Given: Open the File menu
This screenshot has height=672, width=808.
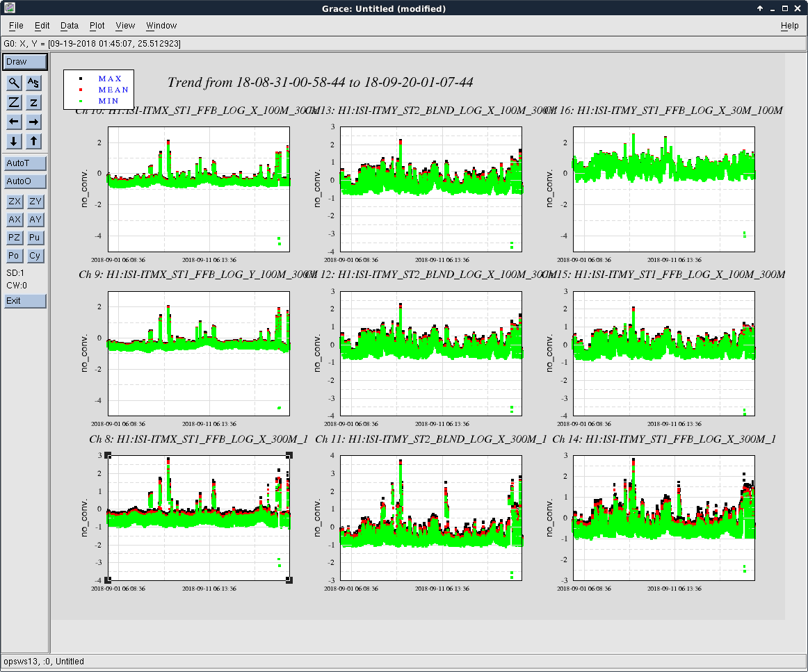Looking at the screenshot, I should (16, 26).
